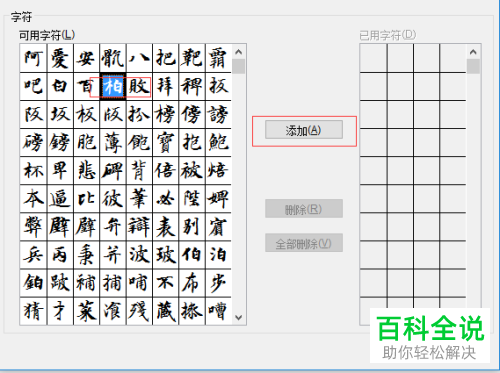Select character 波 in available list
This screenshot has width=500, height=373.
click(139, 255)
